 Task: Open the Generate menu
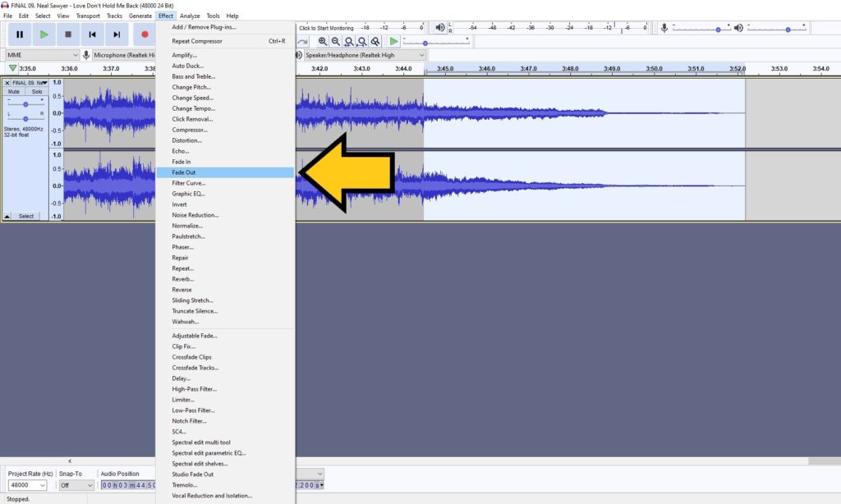140,16
